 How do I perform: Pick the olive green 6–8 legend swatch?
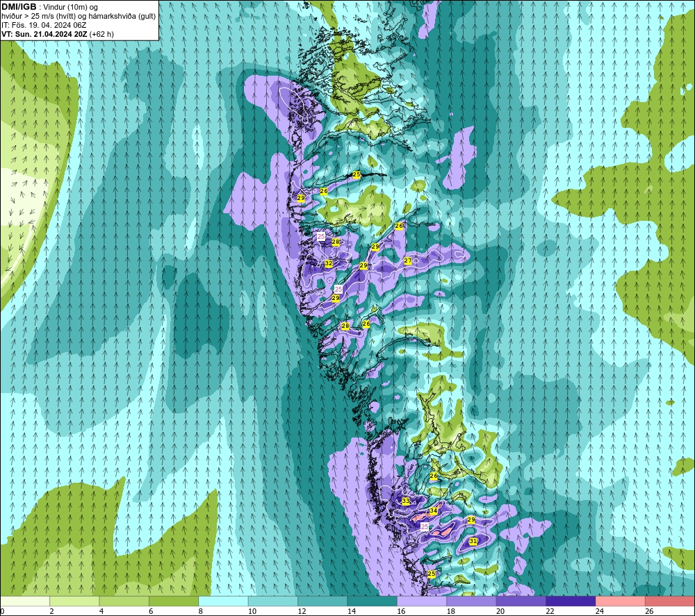(174, 601)
